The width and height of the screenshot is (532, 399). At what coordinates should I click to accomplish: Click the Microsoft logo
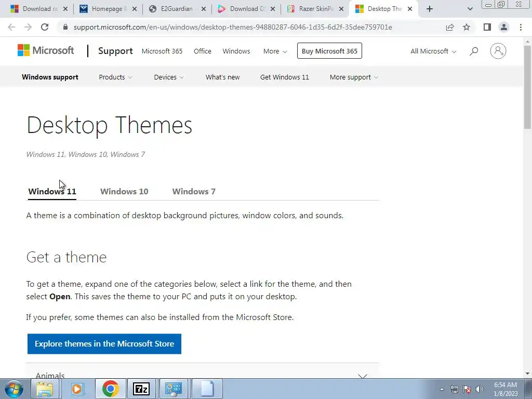[x=46, y=50]
